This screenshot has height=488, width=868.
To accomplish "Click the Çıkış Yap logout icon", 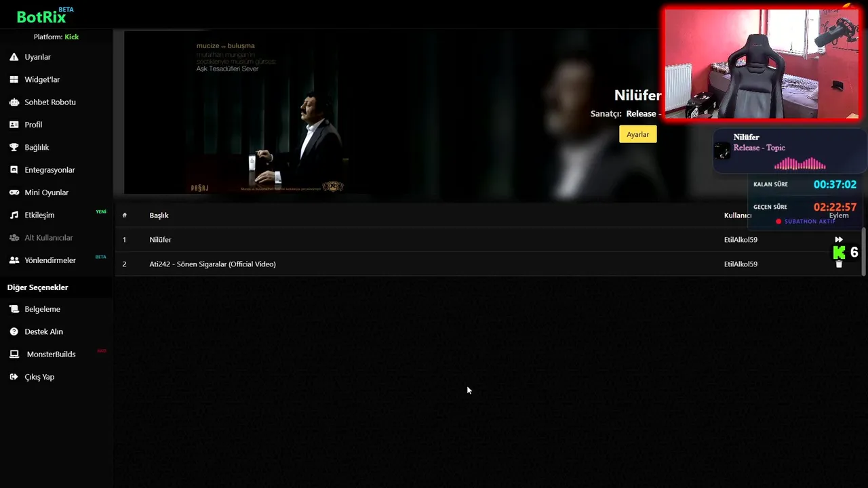I will tap(14, 377).
